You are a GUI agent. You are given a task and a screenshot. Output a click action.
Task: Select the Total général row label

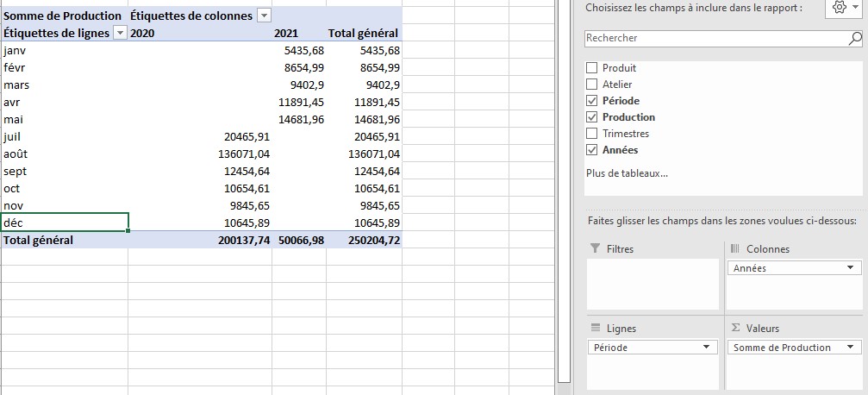64,240
